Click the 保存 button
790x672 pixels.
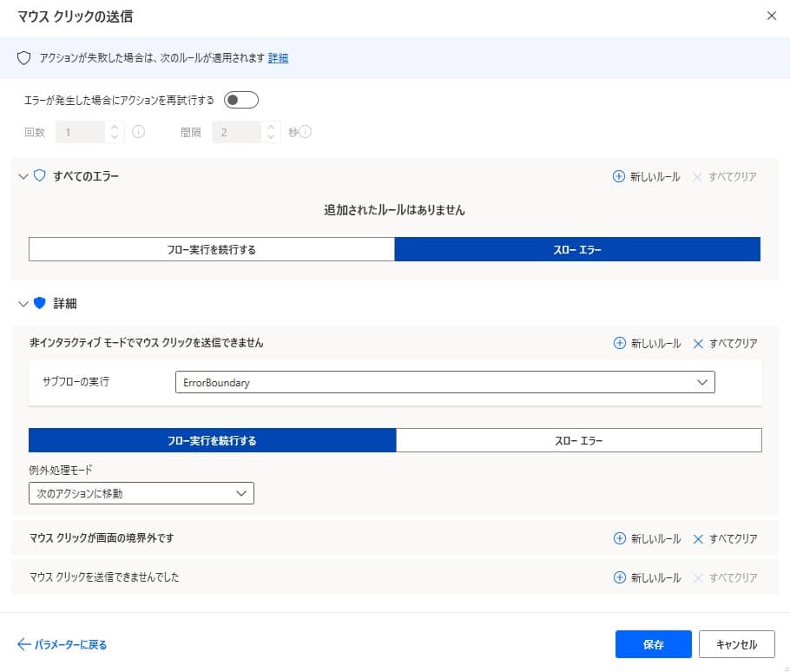click(x=653, y=644)
